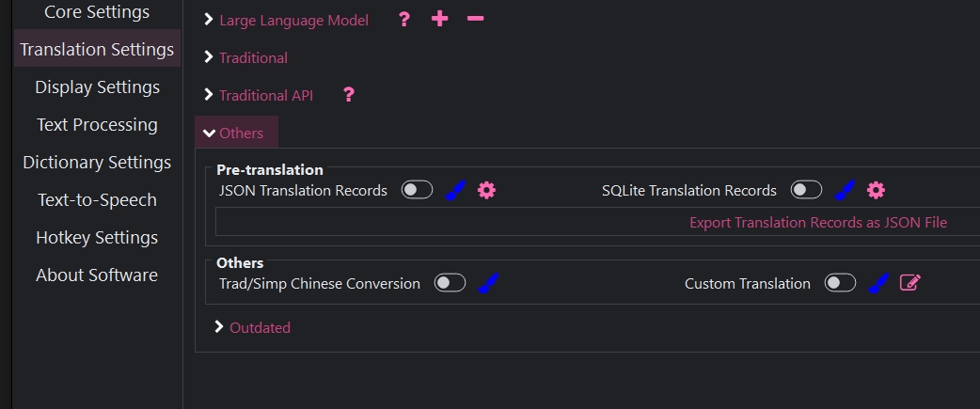Click the question mark next to Traditional API
The image size is (980, 409).
(349, 95)
